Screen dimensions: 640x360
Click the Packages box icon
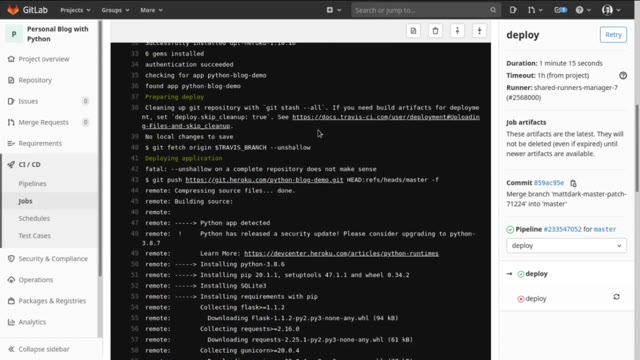[x=11, y=301]
